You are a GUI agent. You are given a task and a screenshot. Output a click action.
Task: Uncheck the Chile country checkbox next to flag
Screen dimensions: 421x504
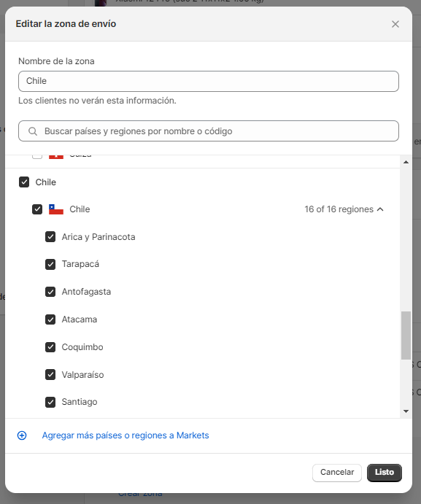(37, 209)
